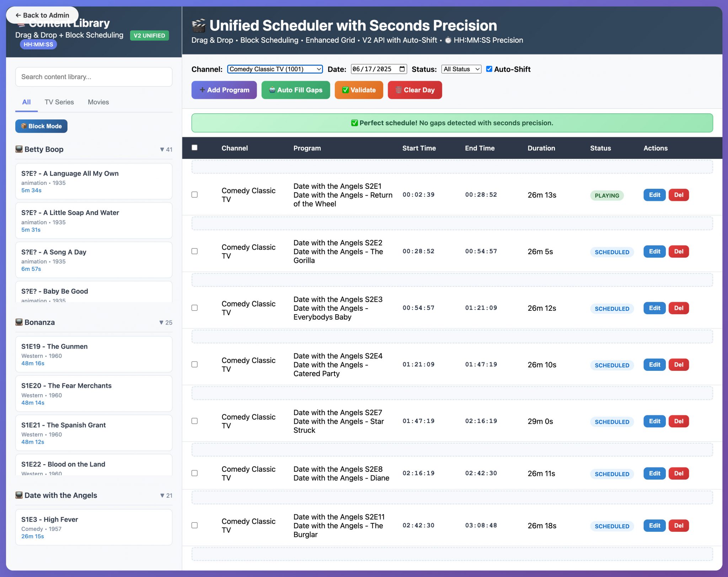Screen dimensions: 728x577
Task: Enable Block Mode in the sidebar
Action: pyautogui.click(x=41, y=126)
